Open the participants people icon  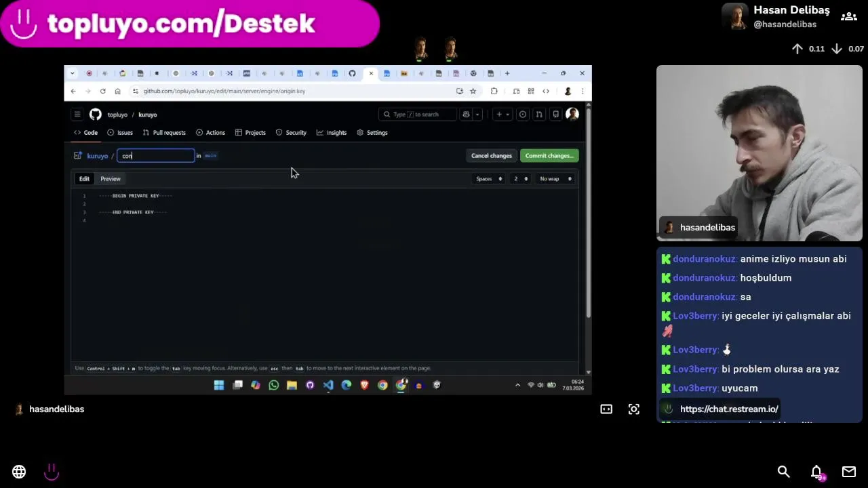(848, 17)
